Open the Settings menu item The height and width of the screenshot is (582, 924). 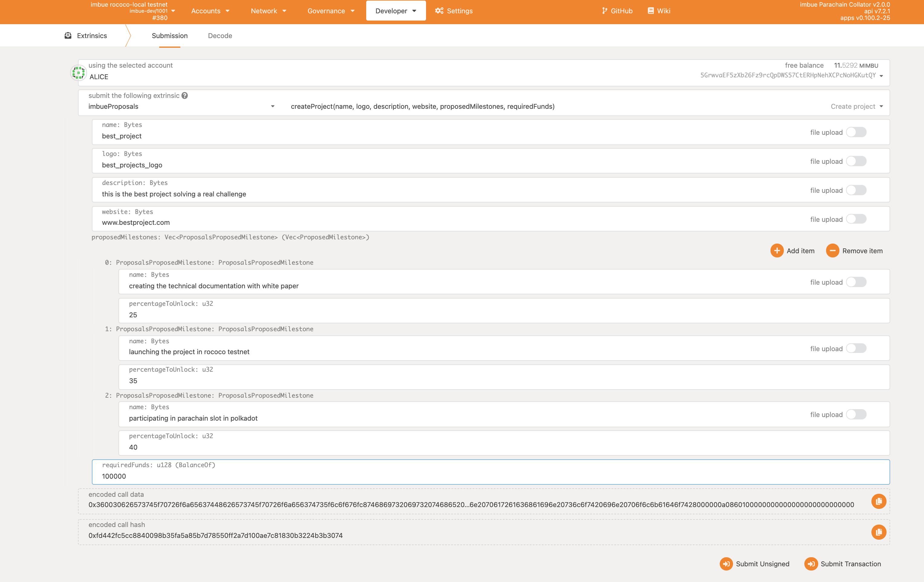coord(454,11)
